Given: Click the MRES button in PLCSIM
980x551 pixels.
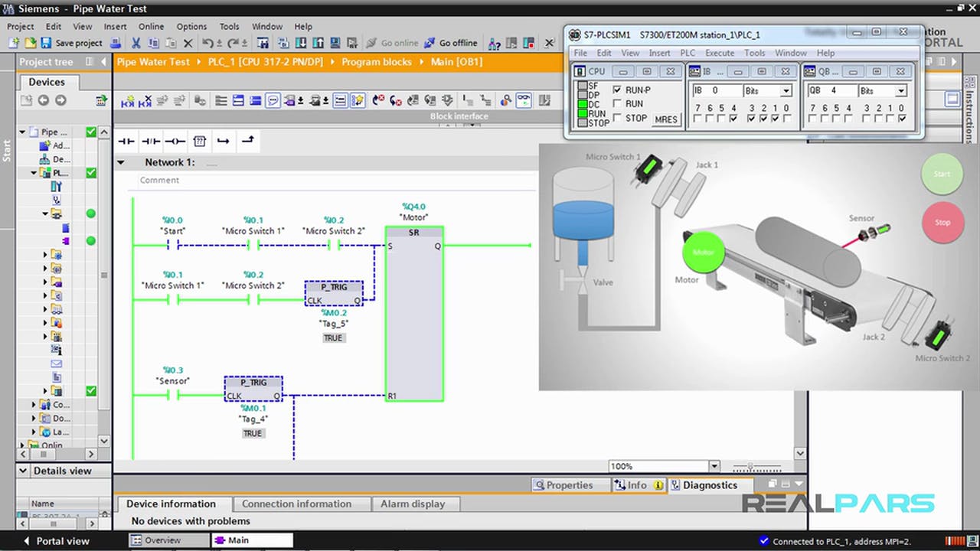Looking at the screenshot, I should 665,119.
